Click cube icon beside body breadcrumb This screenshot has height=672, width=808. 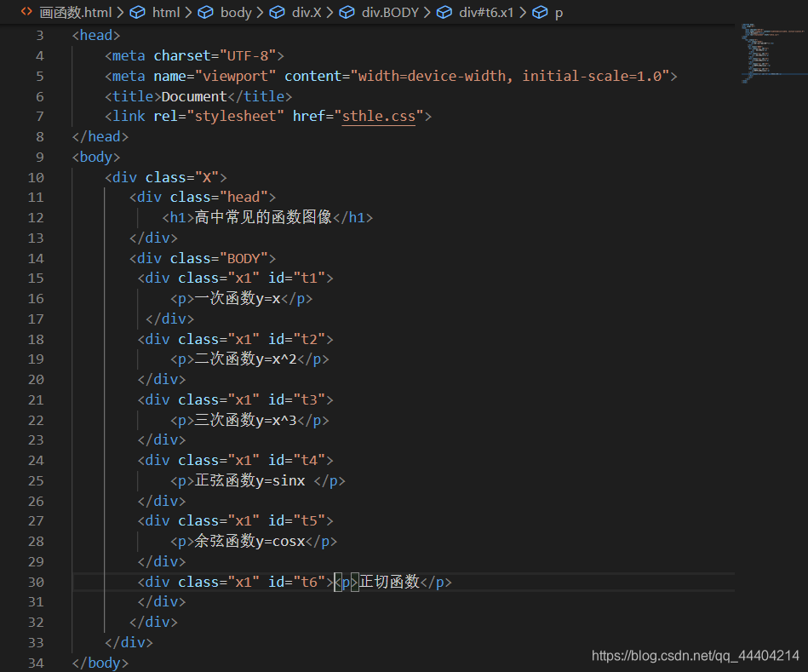pyautogui.click(x=205, y=12)
